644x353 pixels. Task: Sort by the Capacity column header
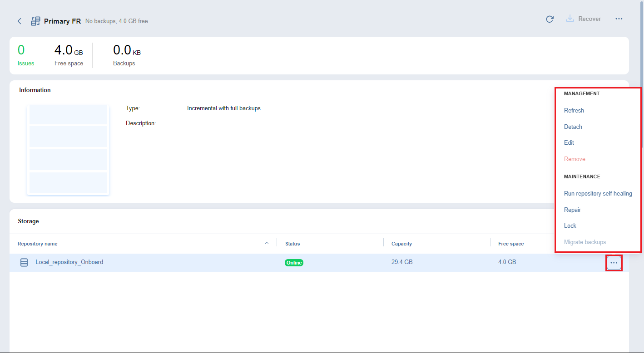click(x=401, y=244)
